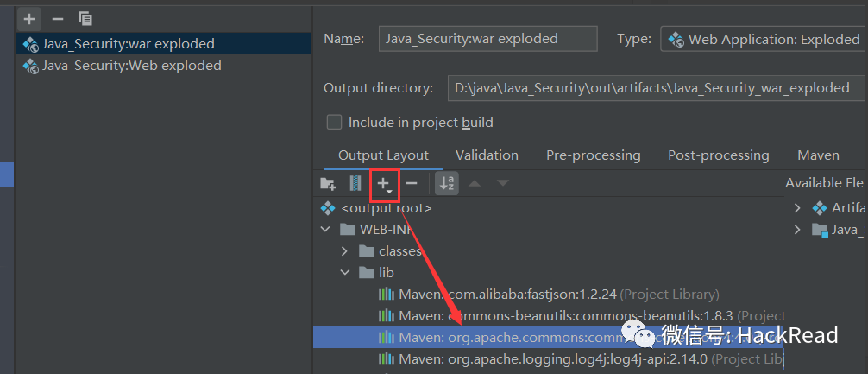Screen dimensions: 868x374
Task: Open the artifact Type dropdown
Action: pos(764,39)
